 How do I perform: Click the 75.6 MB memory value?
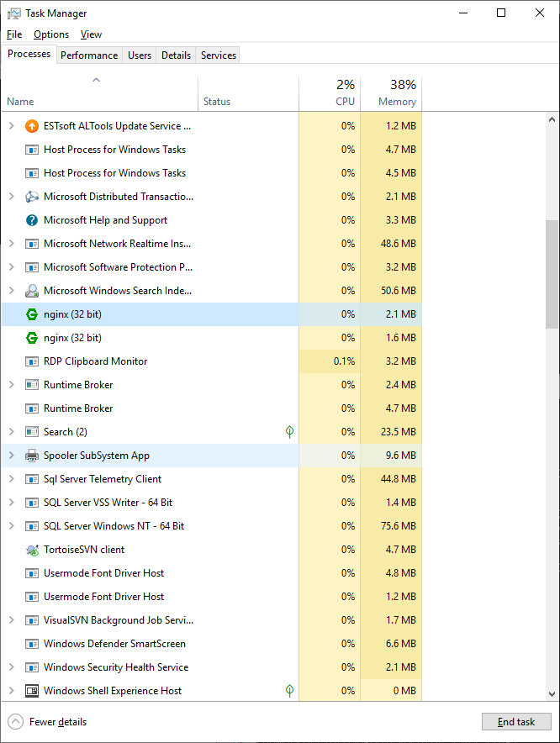click(399, 526)
